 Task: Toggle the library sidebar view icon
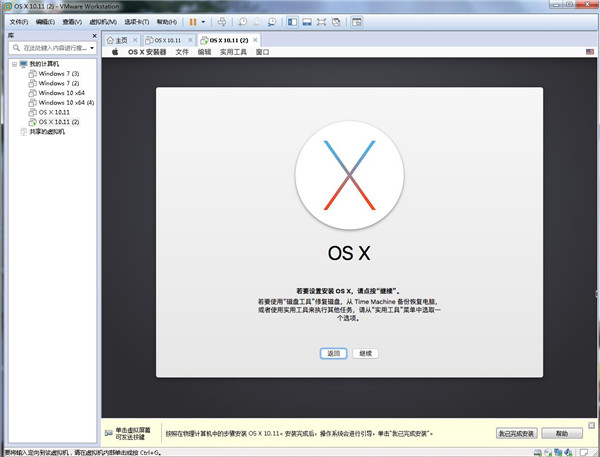click(292, 22)
